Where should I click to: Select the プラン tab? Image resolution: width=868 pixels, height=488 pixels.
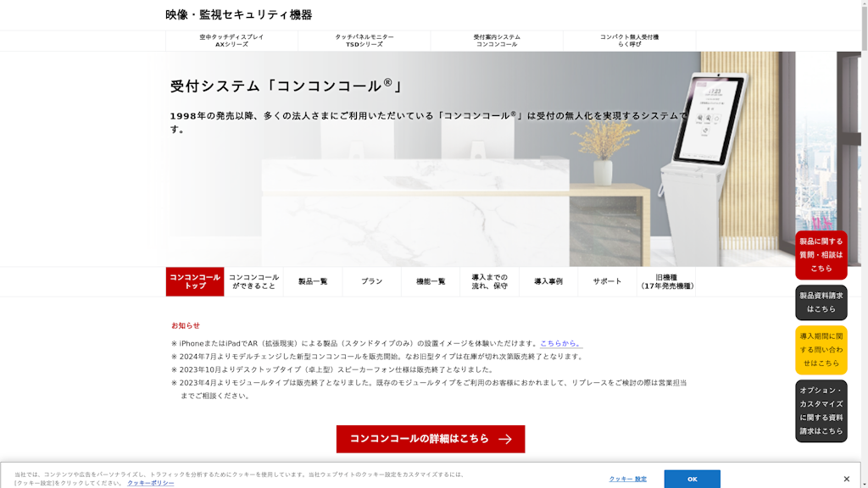[371, 281]
